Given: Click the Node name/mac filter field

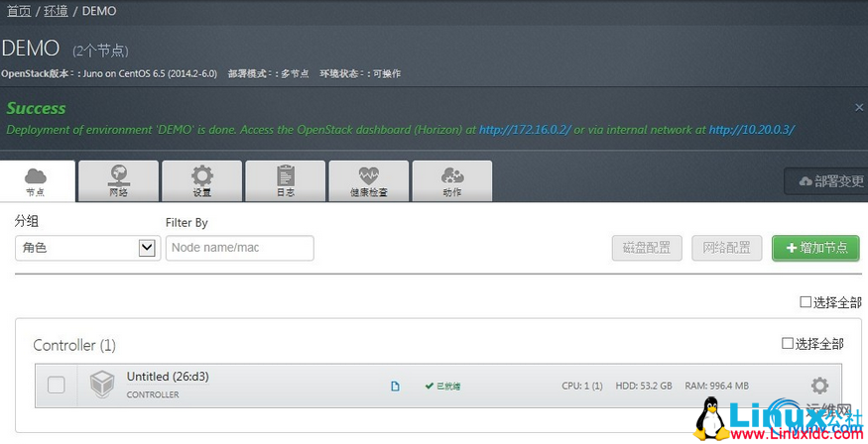Looking at the screenshot, I should [240, 248].
